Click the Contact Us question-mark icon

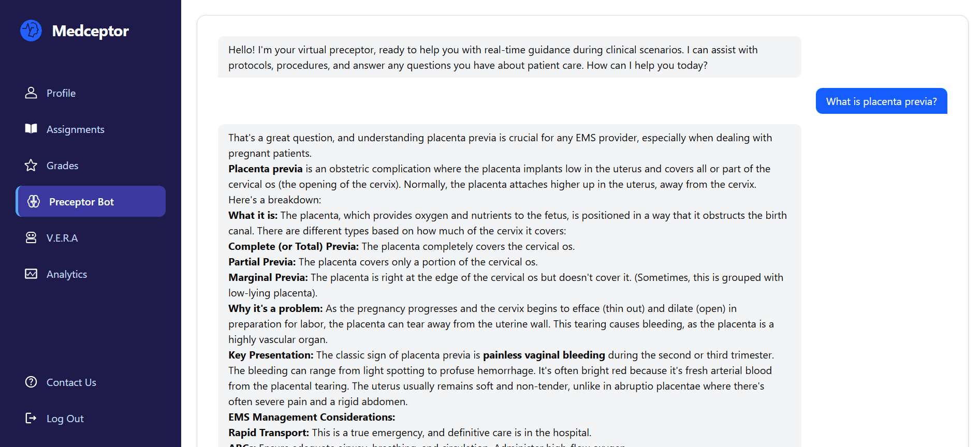coord(31,382)
